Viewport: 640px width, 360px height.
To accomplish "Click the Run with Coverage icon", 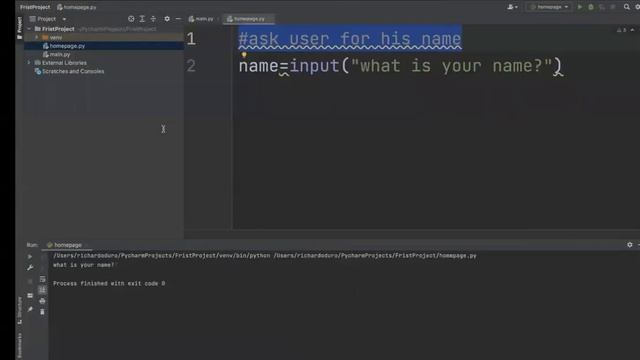I will [x=602, y=7].
